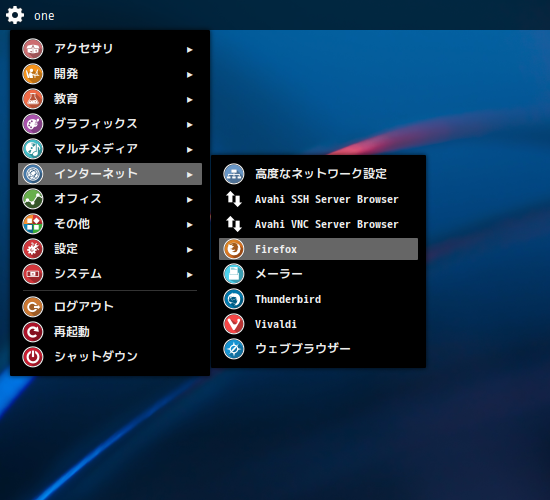Viewport: 550px width, 500px height.
Task: Select the 教育 label
Action: [66, 99]
